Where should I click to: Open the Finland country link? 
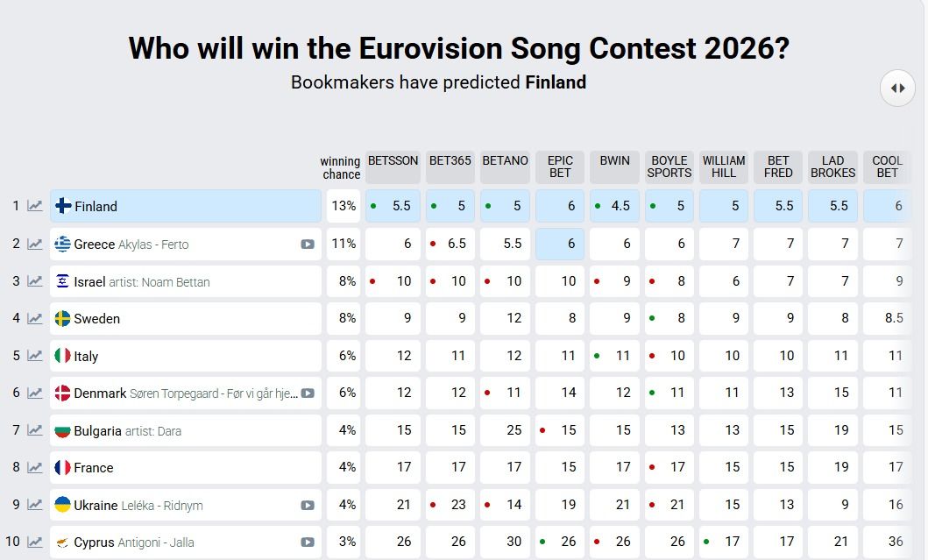point(96,207)
